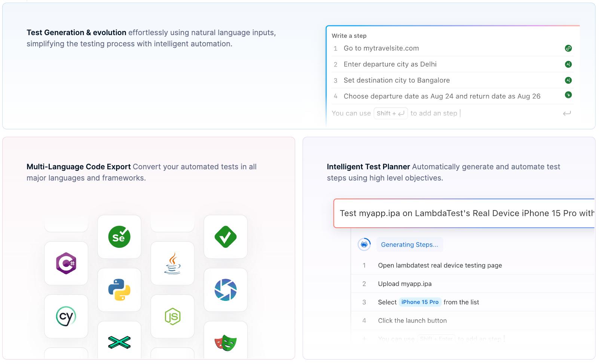Click the green checkmark diamond icon
Screen dimensions: 600x364
(x=226, y=237)
